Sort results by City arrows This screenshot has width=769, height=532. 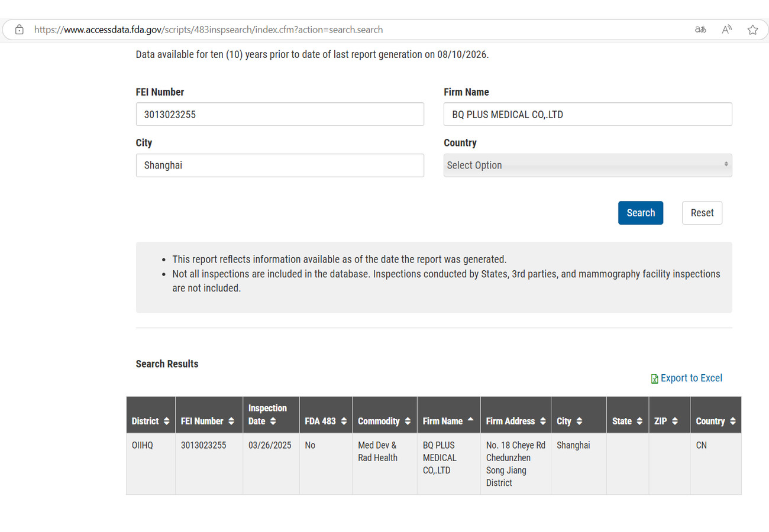pos(579,421)
